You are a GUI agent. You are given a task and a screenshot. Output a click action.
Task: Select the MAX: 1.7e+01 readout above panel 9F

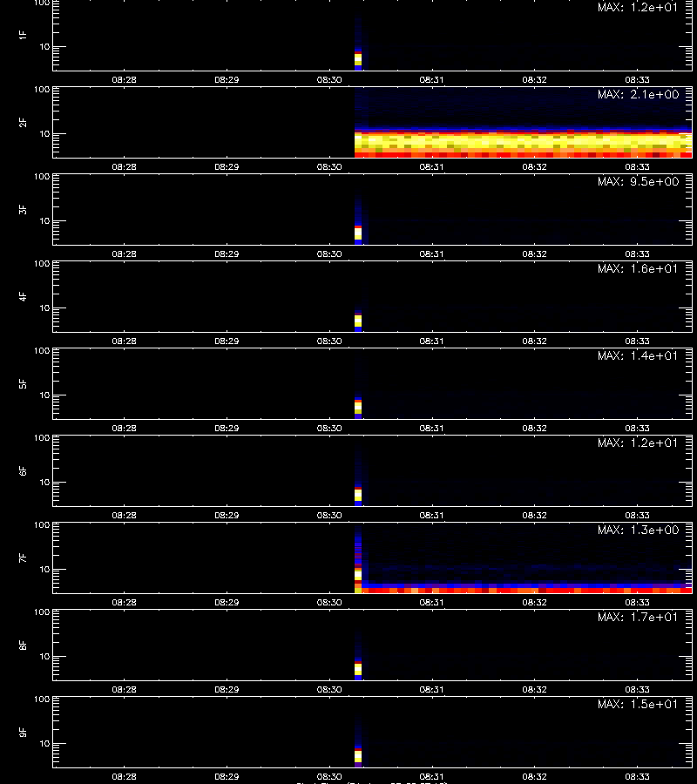pos(638,617)
